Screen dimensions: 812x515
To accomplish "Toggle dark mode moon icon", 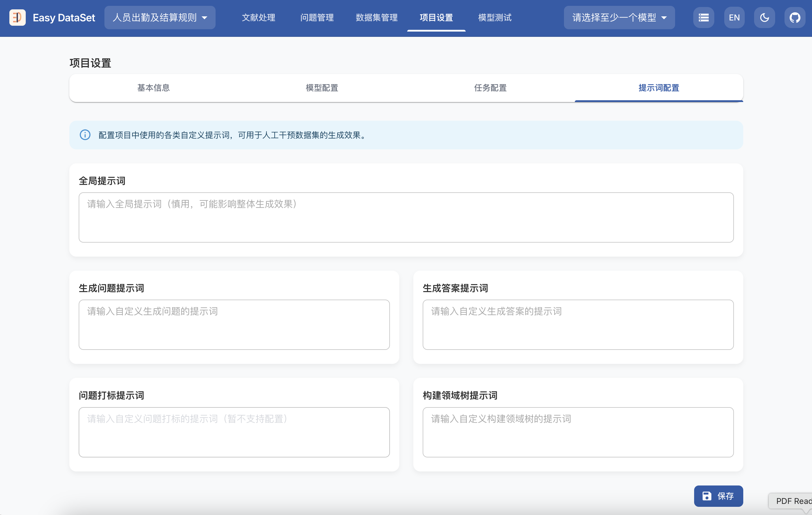I will (x=764, y=18).
